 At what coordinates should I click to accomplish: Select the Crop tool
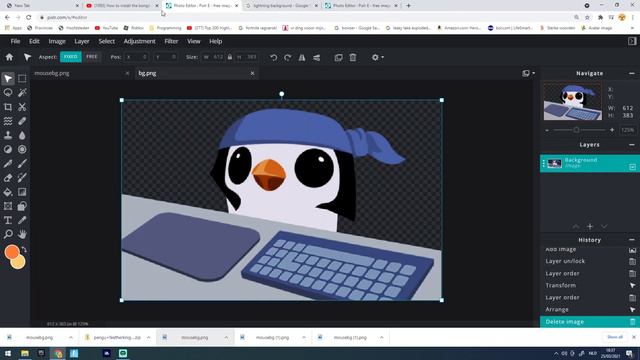pyautogui.click(x=8, y=107)
